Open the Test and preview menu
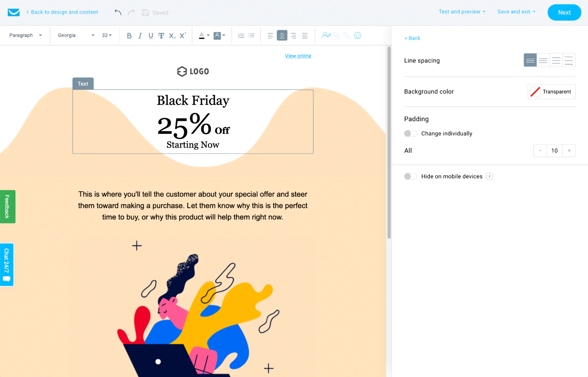 pyautogui.click(x=462, y=12)
